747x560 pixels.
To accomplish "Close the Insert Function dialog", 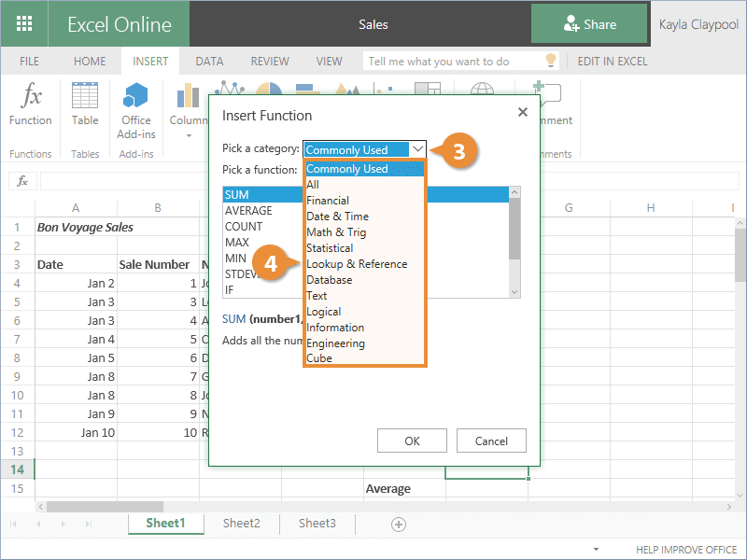I will (523, 113).
